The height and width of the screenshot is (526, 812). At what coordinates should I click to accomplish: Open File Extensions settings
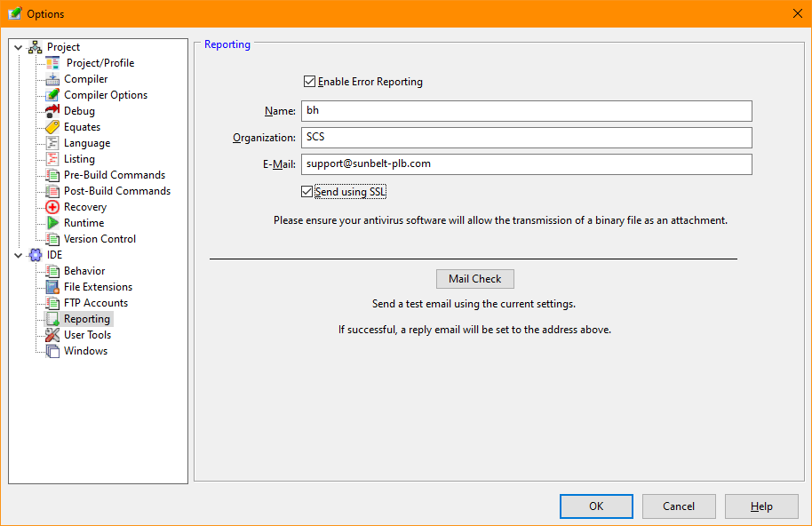pos(95,286)
